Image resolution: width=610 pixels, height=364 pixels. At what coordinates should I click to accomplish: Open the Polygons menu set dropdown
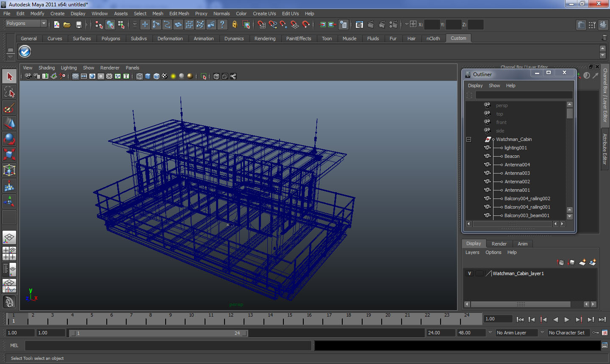coord(25,24)
